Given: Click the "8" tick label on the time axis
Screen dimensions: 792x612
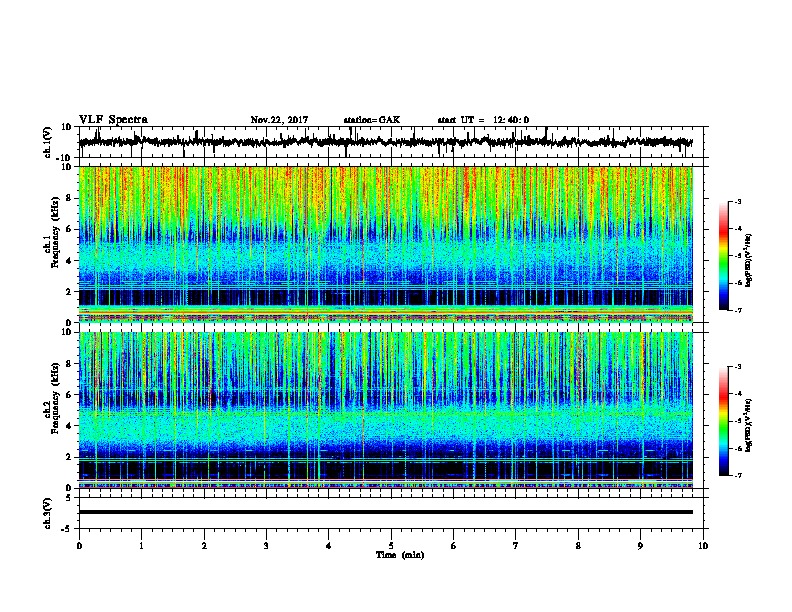Looking at the screenshot, I should tap(578, 546).
